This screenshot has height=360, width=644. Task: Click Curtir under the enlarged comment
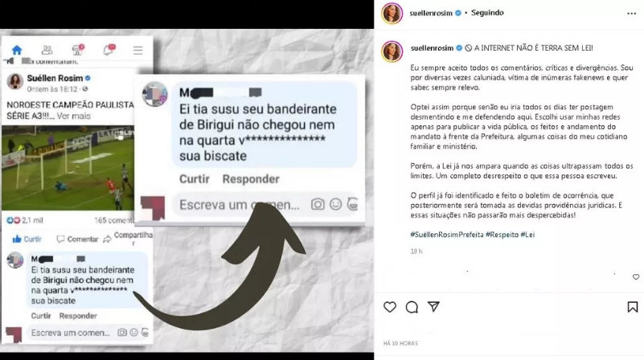[195, 179]
